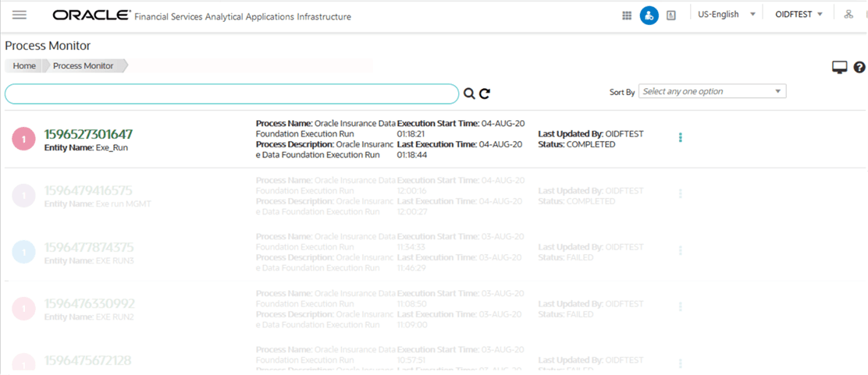Open the help question mark icon
The image size is (868, 375).
tap(859, 68)
